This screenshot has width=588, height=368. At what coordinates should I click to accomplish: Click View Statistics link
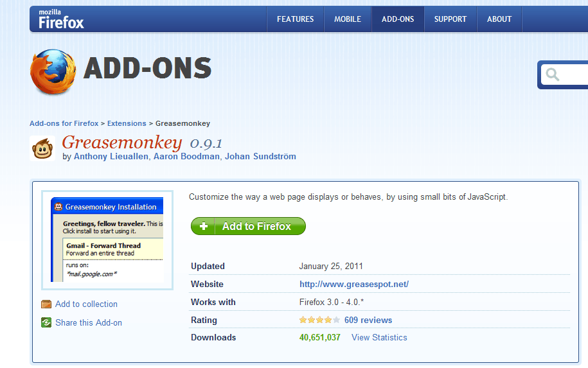point(379,337)
